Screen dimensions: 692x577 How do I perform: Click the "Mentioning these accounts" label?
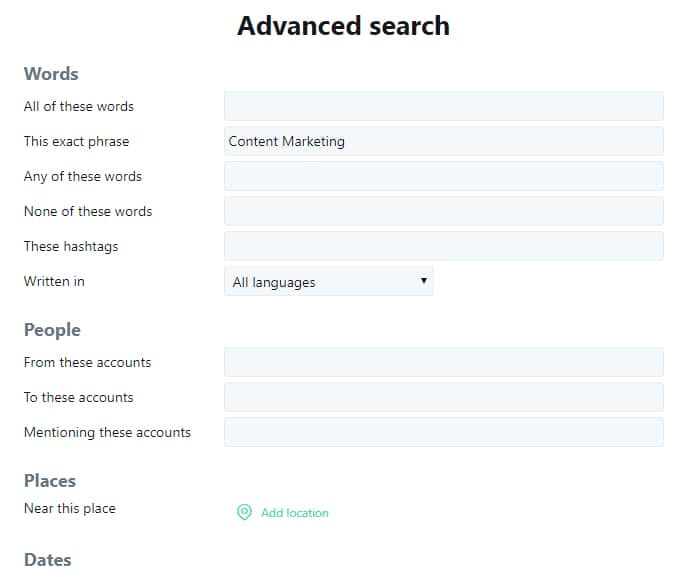click(107, 432)
